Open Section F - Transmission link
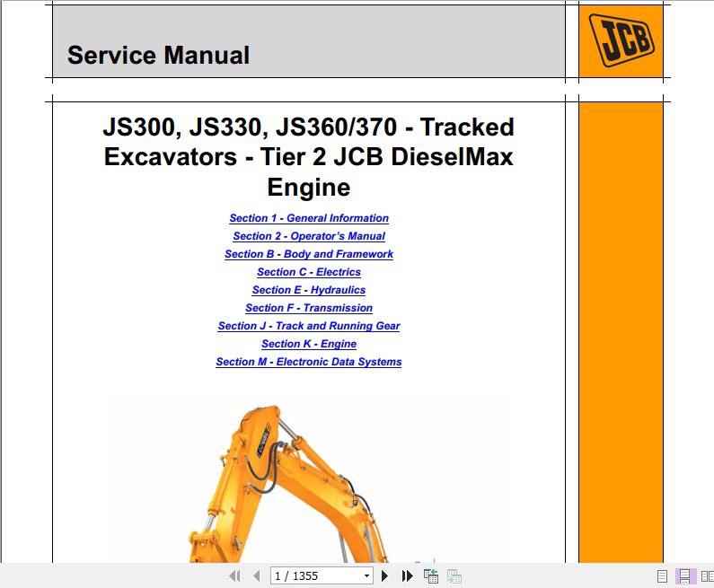This screenshot has height=588, width=714. [309, 308]
